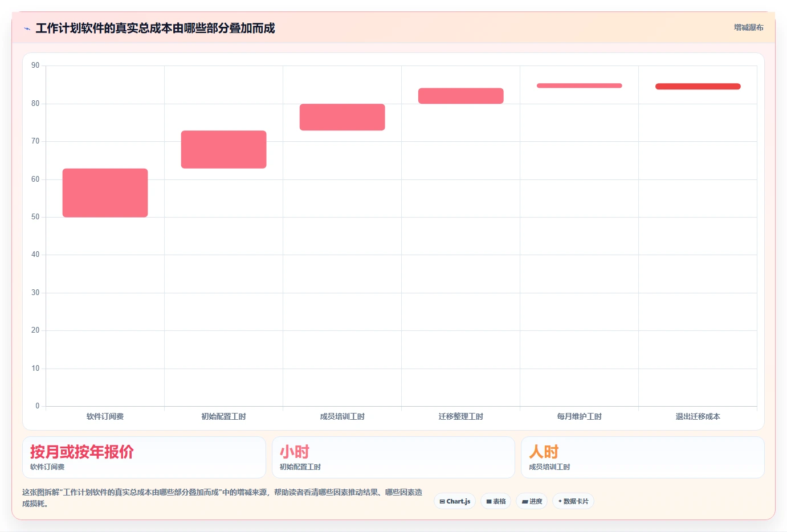Click the 成员培训工时 waterfall bar
787x532 pixels.
pos(342,117)
